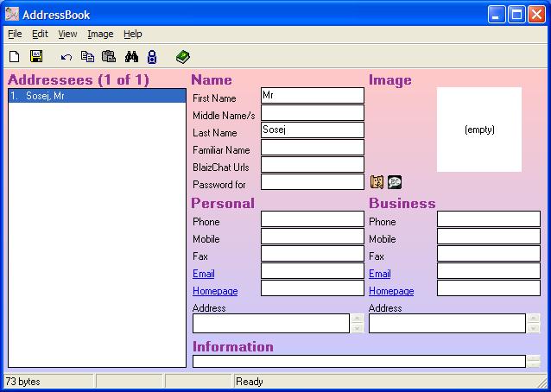Open Find with the binoculars icon

131,56
